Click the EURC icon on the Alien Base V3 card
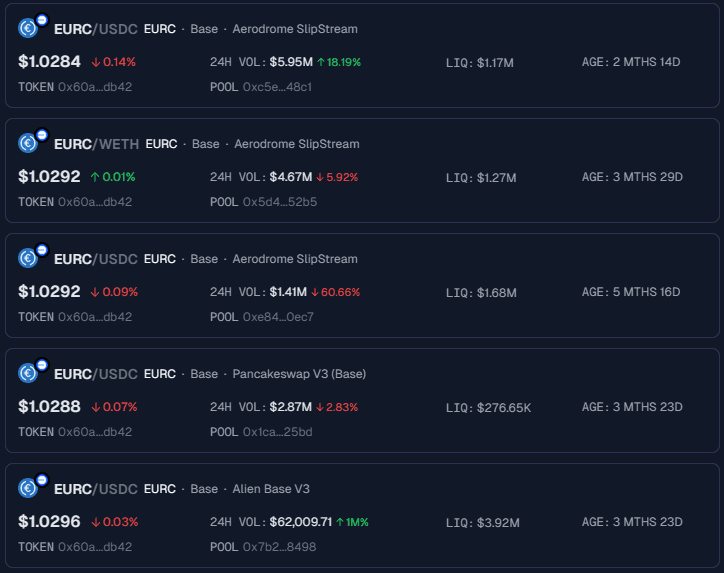Screen dimensions: 724x573 28,488
